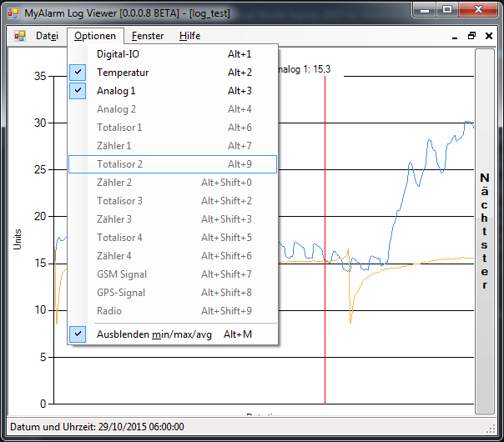The image size is (504, 442).
Task: Maximize the MyAlarm Log Viewer window
Action: point(447,10)
